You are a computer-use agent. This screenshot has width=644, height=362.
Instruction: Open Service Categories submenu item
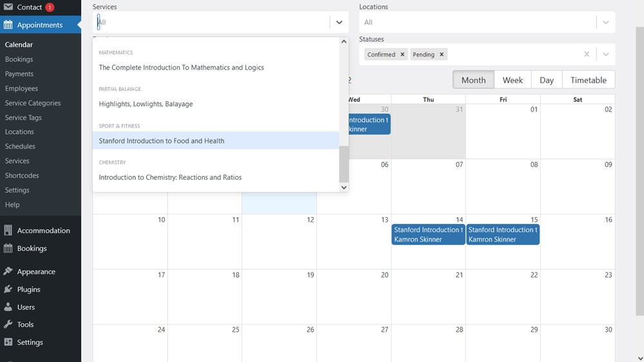pos(33,102)
